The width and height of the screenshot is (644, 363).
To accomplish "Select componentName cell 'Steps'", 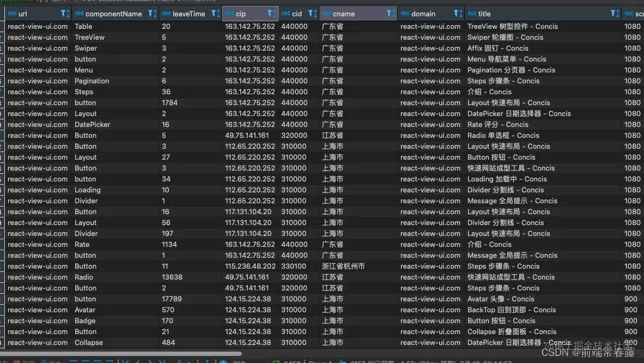I will click(116, 92).
